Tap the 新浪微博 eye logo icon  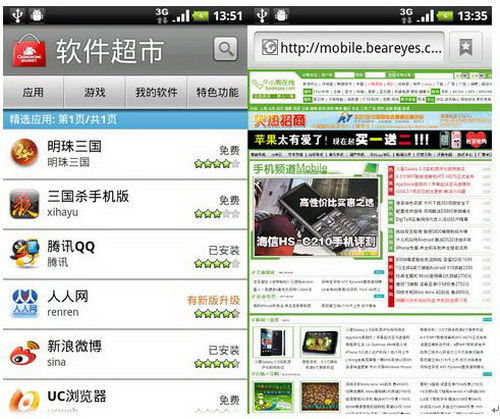(24, 353)
